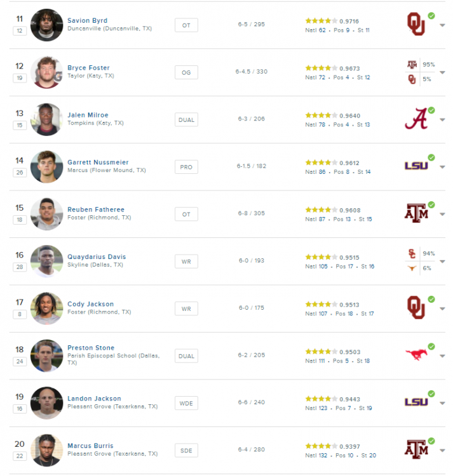The image size is (453, 476).
Task: Click Alabama logo beside Jalen Milroe
Action: [x=416, y=119]
